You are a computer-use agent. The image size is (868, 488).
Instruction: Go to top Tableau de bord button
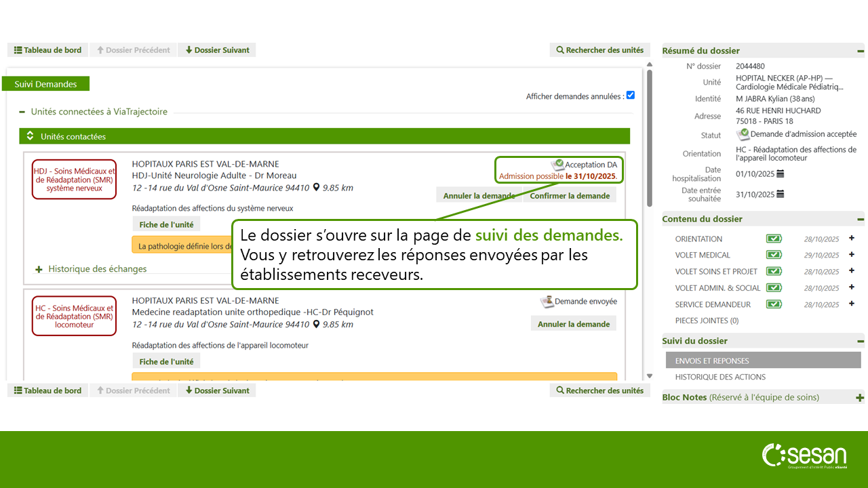[47, 50]
